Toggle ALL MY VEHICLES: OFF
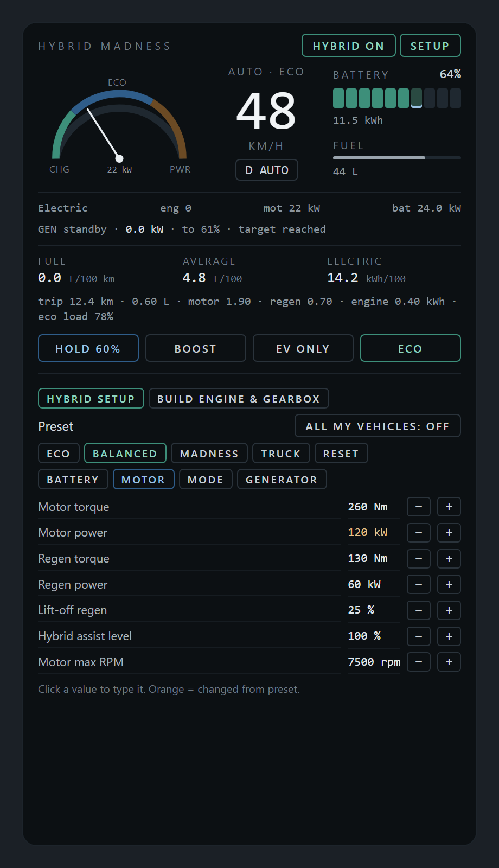The height and width of the screenshot is (868, 499). (378, 426)
